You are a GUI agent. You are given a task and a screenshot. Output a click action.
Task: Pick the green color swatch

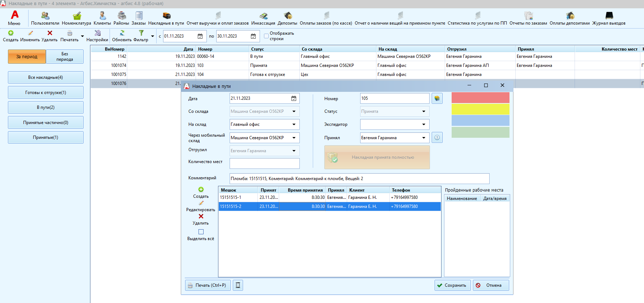tap(481, 132)
